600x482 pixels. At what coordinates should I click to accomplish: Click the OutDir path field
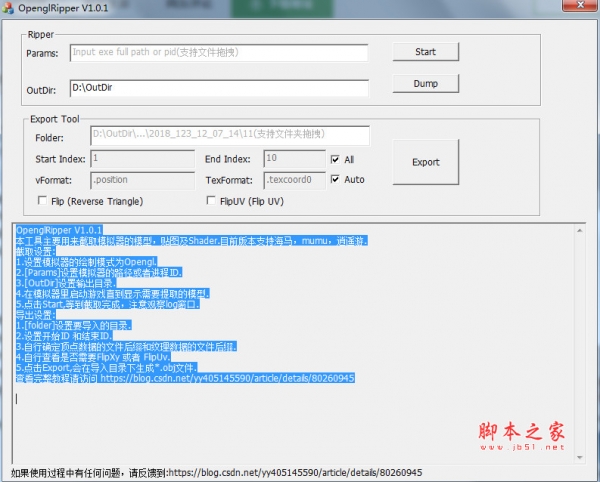[x=219, y=88]
